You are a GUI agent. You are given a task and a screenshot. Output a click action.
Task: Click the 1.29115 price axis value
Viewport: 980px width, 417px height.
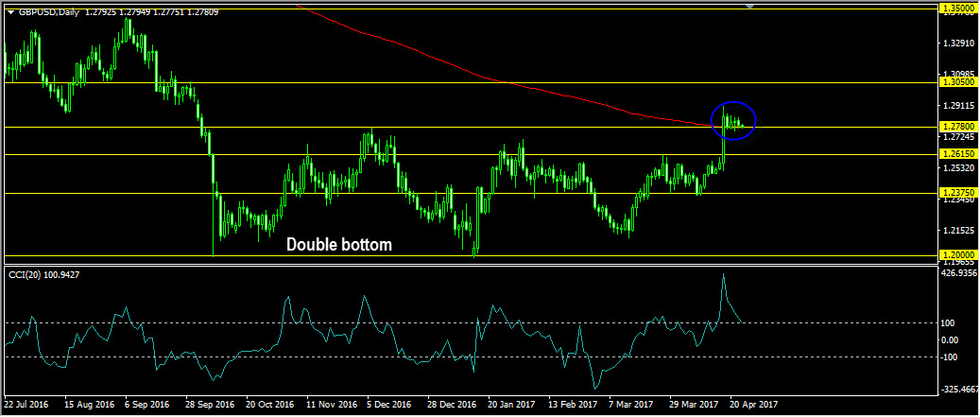957,106
